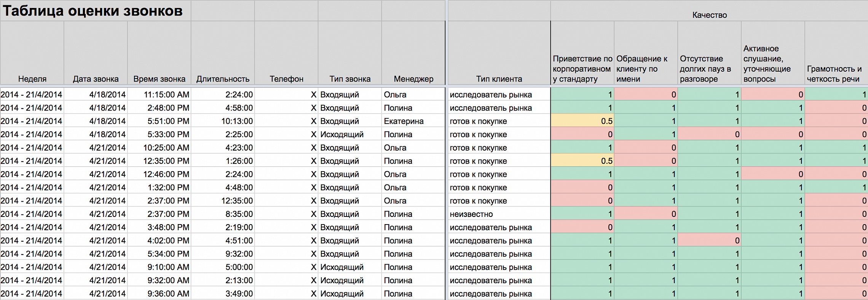The width and height of the screenshot is (868, 300).
Task: Select the call time '1:32:00 PM'
Action: click(x=159, y=188)
